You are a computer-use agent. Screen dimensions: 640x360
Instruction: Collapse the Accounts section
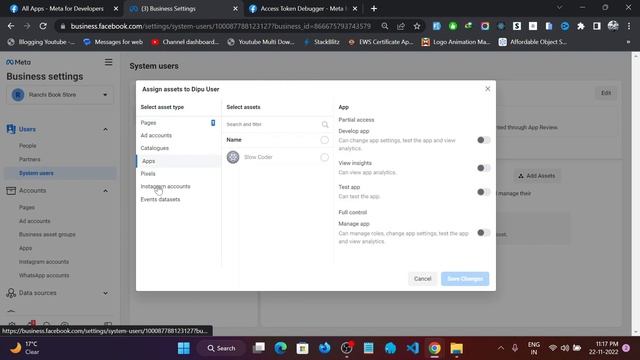tap(105, 191)
